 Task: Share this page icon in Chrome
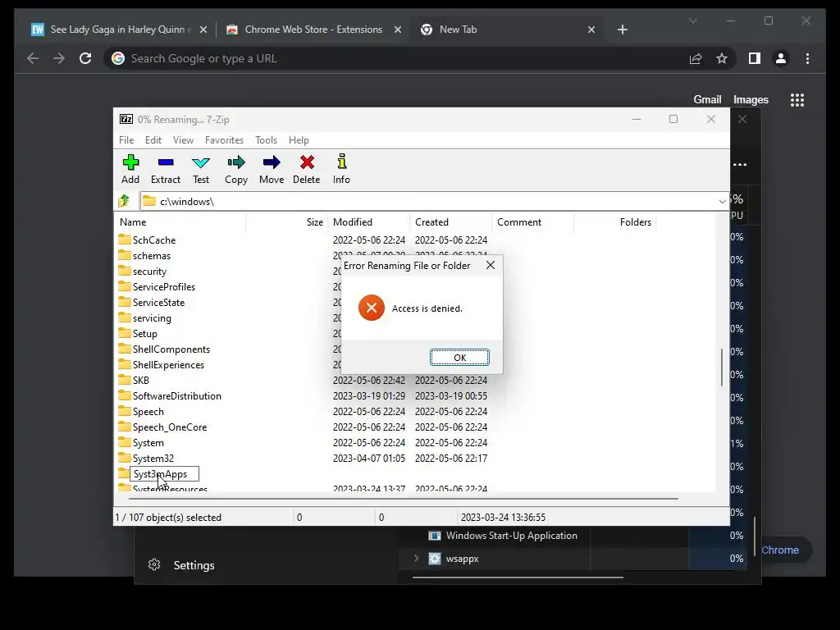(696, 58)
